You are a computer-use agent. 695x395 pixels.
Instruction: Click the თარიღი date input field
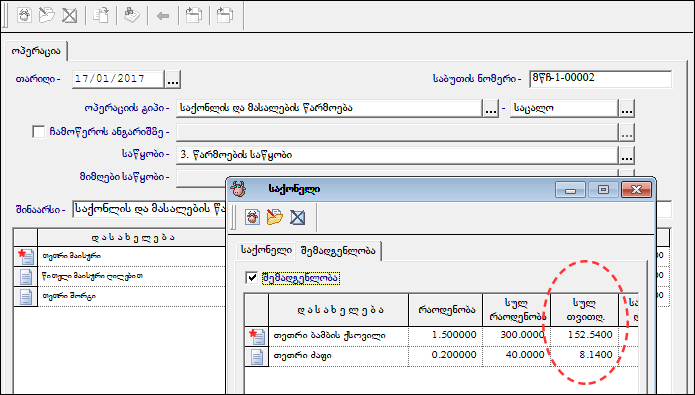(x=118, y=79)
